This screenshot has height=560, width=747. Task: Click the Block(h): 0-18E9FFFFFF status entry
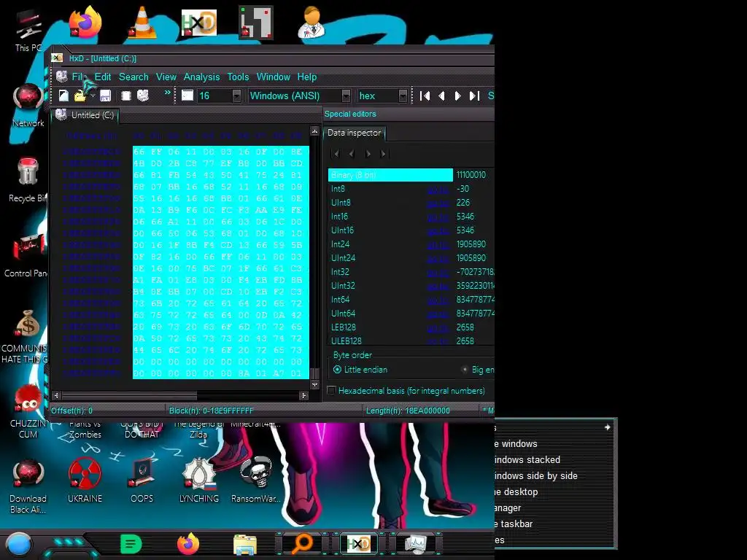click(211, 411)
